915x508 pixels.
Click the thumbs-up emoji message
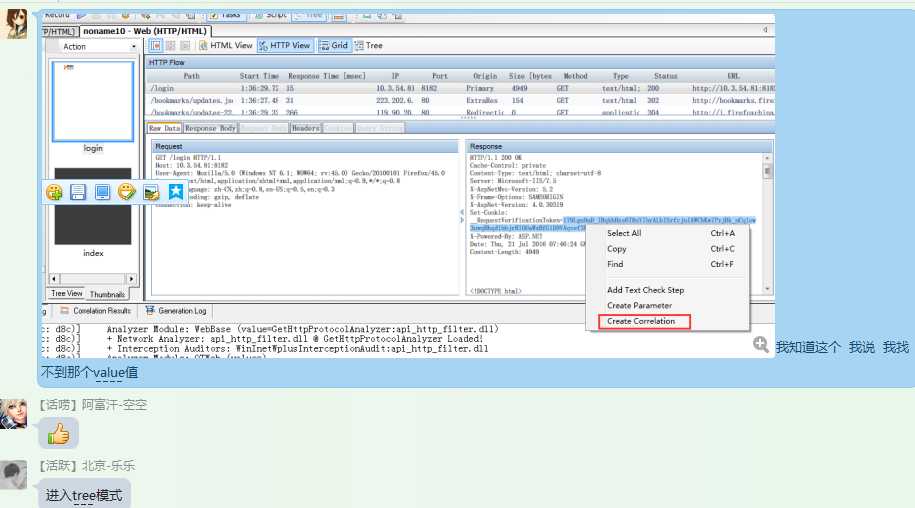(x=58, y=433)
